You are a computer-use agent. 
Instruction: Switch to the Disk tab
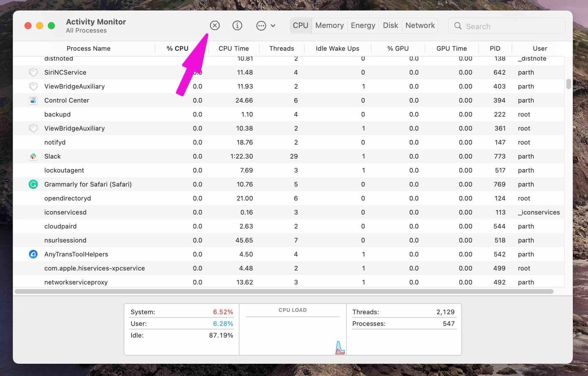(390, 25)
